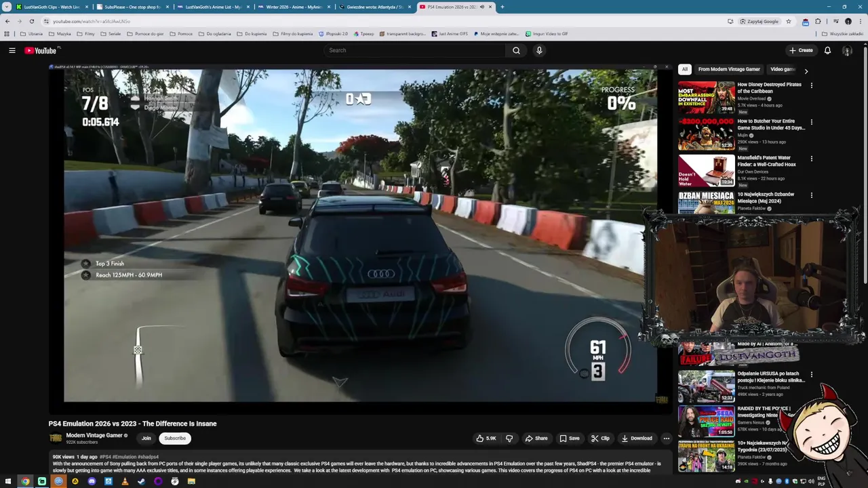Open the Muzyka bookmarks folder
Image resolution: width=868 pixels, height=488 pixels.
[60, 33]
